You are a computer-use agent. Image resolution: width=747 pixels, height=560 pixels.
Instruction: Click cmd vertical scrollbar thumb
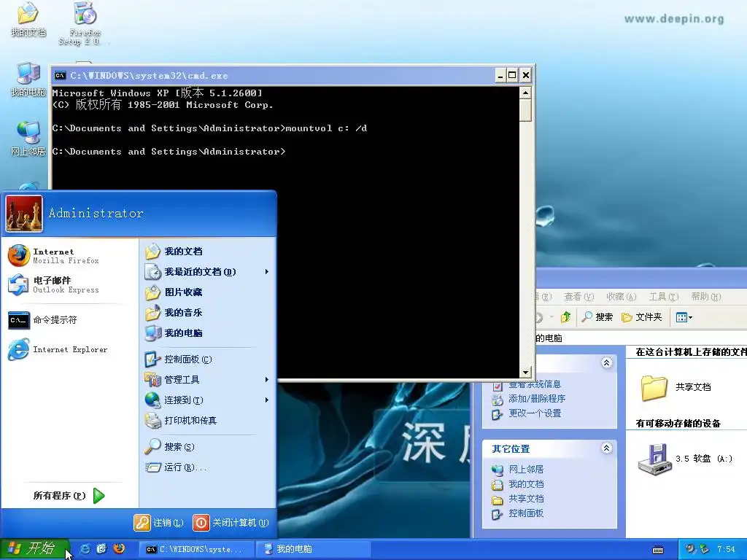[x=525, y=110]
